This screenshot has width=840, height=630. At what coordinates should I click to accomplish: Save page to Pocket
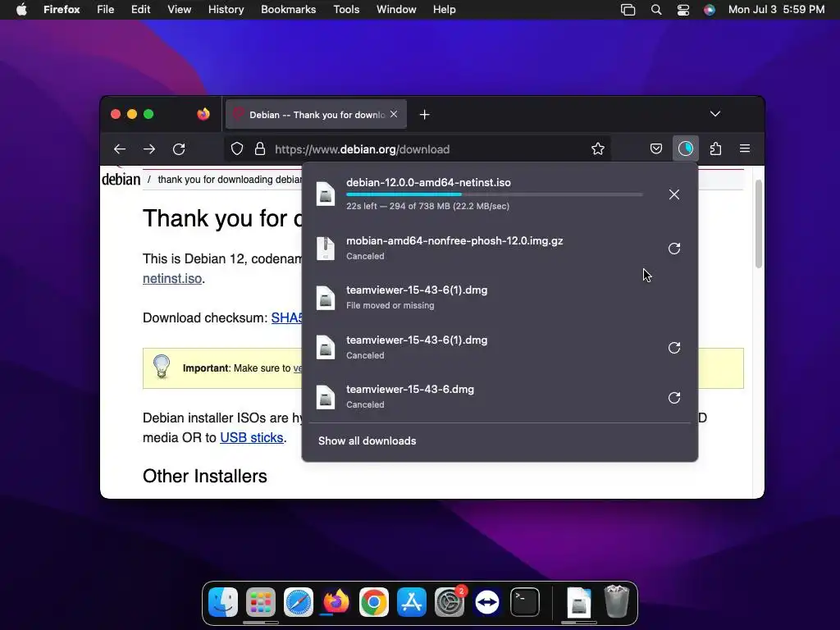[655, 149]
